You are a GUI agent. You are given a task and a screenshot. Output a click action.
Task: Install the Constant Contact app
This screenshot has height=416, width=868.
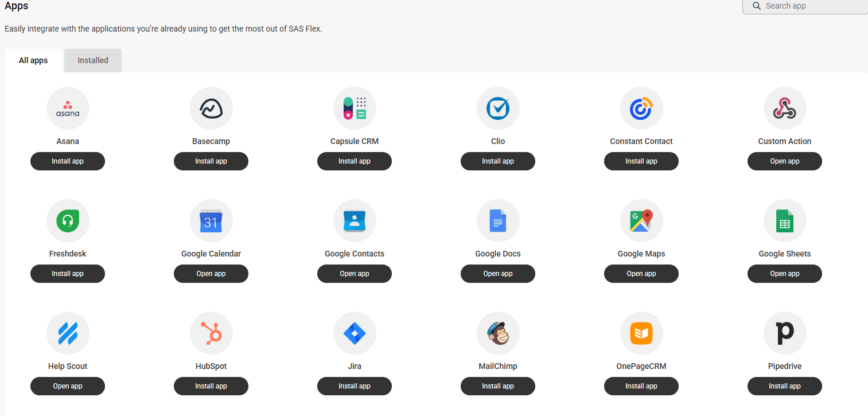(641, 161)
